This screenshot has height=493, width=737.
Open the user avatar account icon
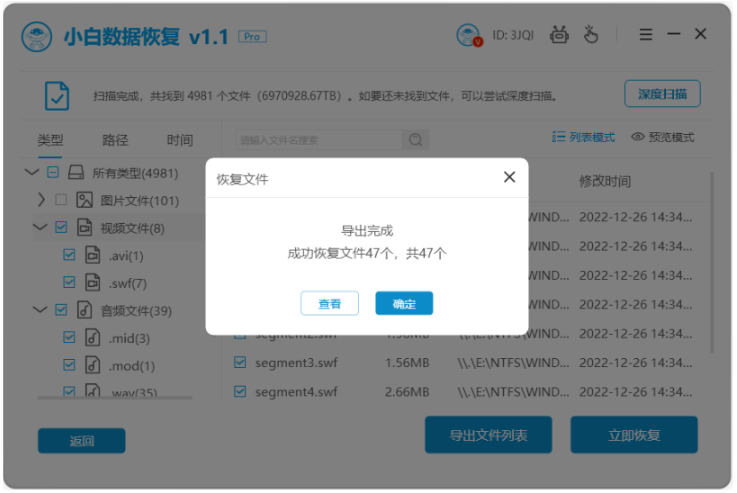point(469,35)
